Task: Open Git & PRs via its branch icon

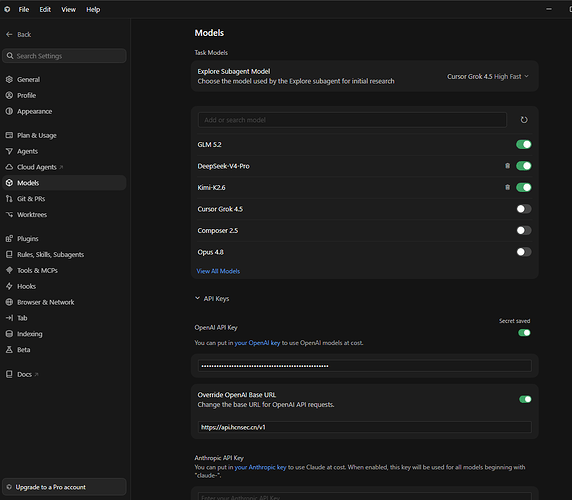Action: point(9,198)
